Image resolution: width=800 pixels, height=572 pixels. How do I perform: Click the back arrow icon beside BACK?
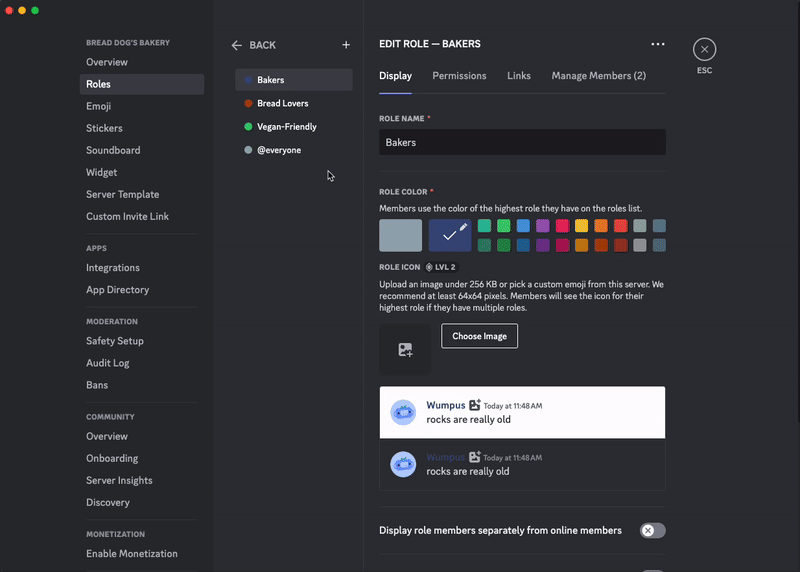coord(236,45)
